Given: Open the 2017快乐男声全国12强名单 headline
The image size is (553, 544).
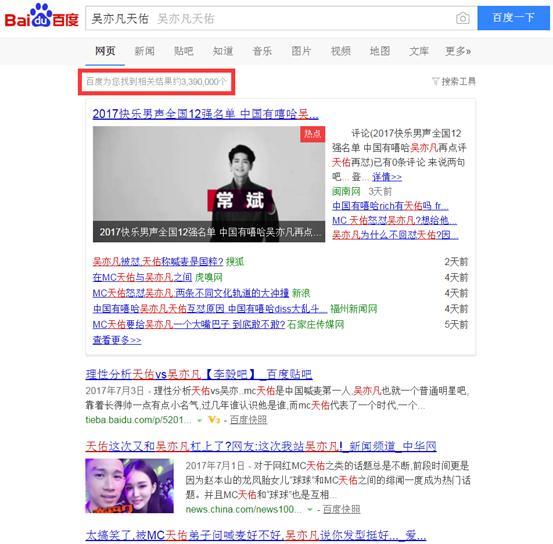Looking at the screenshot, I should (x=206, y=114).
